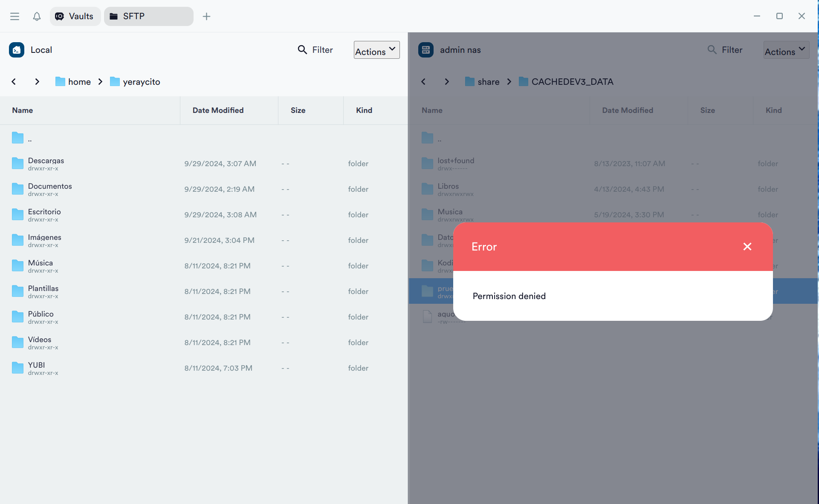Click the Local terminal host icon
This screenshot has height=504, width=819.
[x=17, y=50]
